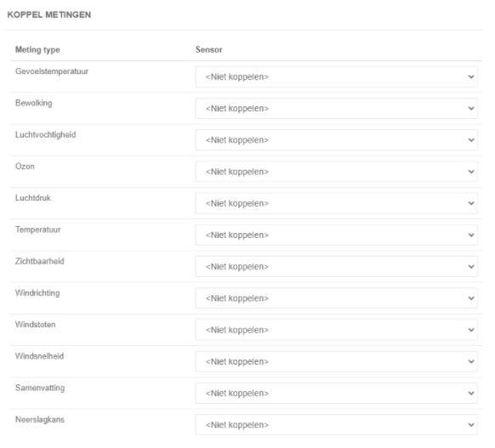The height and width of the screenshot is (448, 495).
Task: Expand the Neerslagkans sensor dropdown
Action: pos(337,425)
